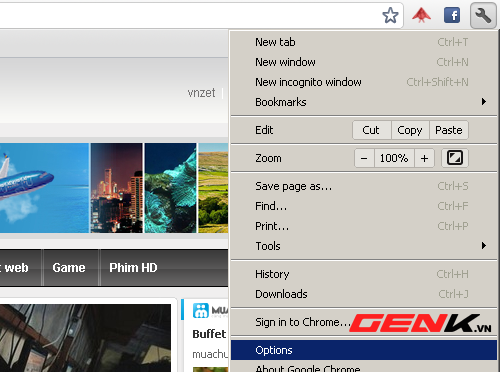Expand the Bookmarks submenu
500x372 pixels.
pos(364,102)
